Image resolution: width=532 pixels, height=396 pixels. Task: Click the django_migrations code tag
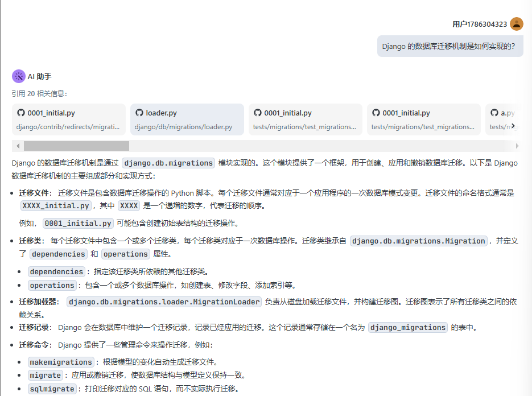[408, 328]
